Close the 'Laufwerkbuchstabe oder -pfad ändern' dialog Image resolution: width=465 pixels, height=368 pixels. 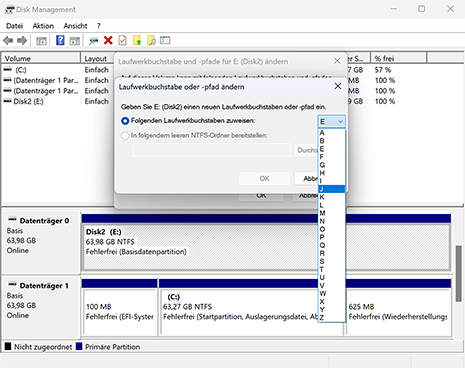338,86
